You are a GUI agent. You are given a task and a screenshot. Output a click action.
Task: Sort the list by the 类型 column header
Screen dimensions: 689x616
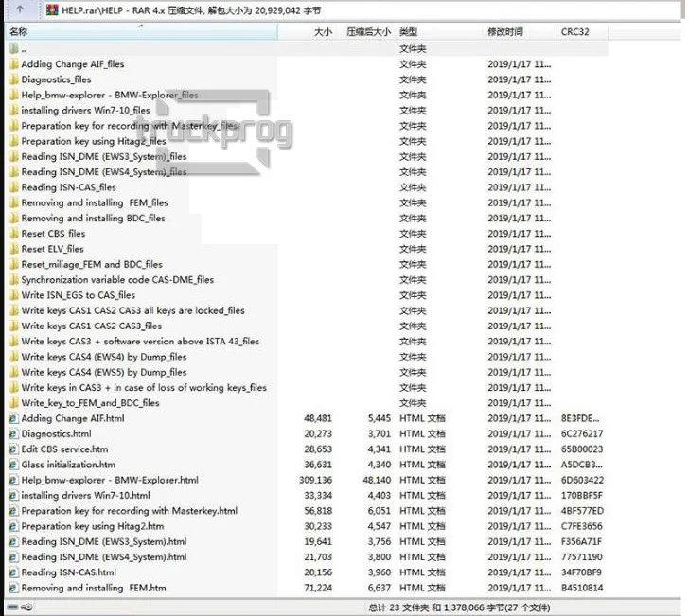pyautogui.click(x=439, y=31)
